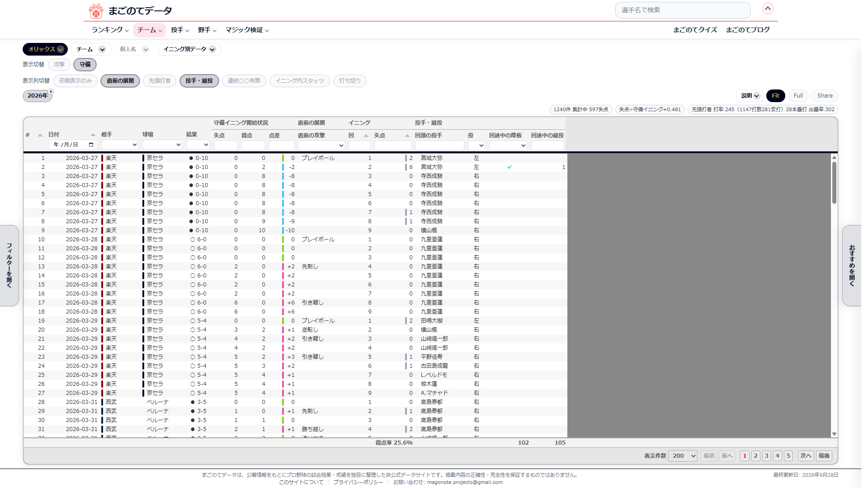
Task: Click the Share button
Action: 825,96
